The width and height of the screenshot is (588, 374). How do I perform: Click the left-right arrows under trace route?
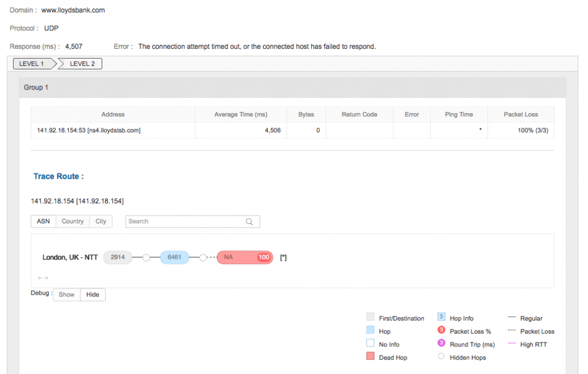[x=43, y=278]
